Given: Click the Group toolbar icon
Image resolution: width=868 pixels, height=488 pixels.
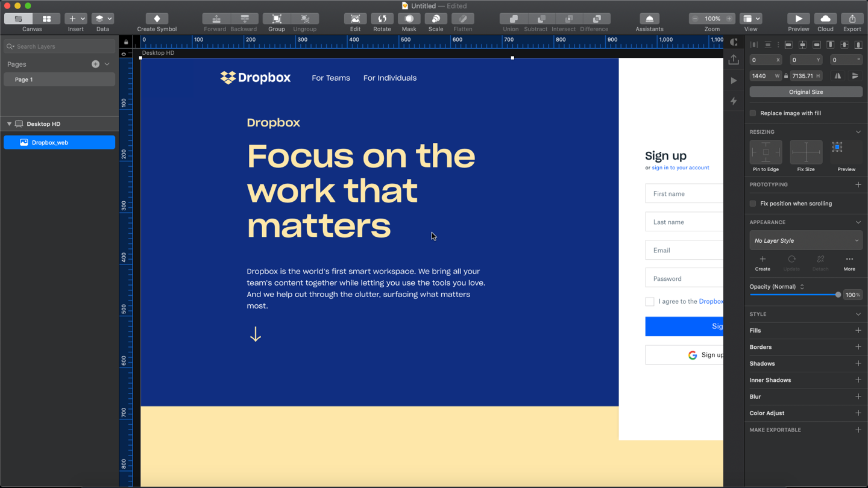Looking at the screenshot, I should pyautogui.click(x=277, y=19).
